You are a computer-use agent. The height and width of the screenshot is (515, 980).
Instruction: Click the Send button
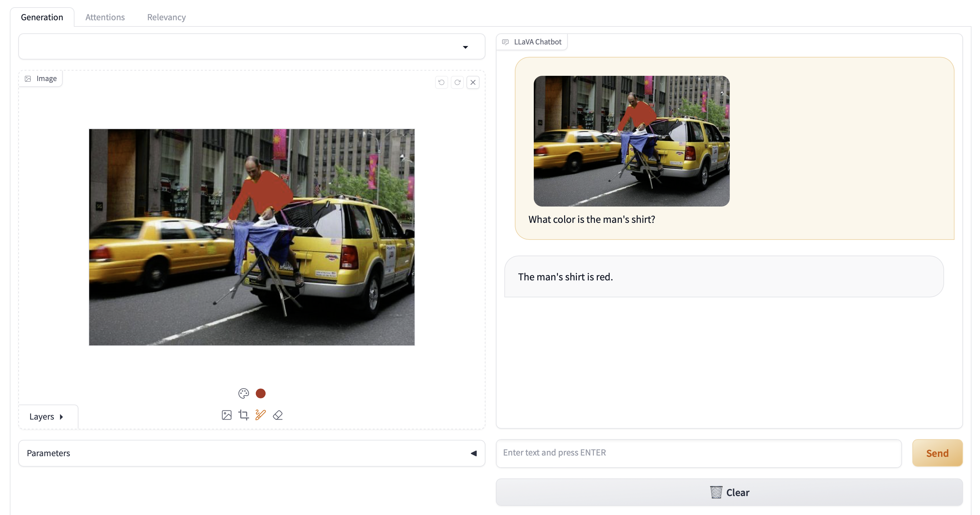point(937,452)
